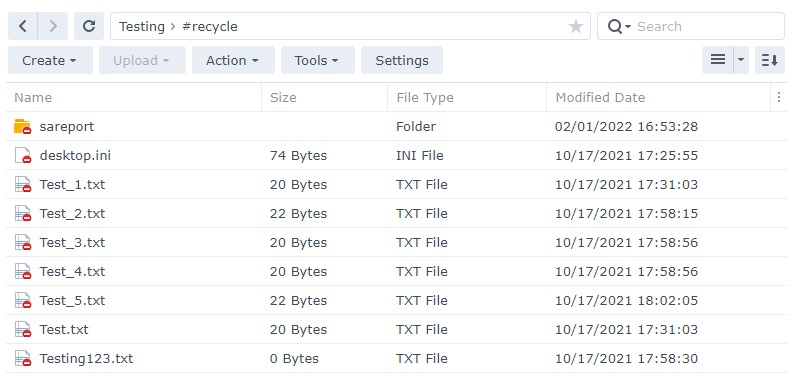Click the Test_3.txt file icon
The width and height of the screenshot is (793, 378).
coord(23,242)
